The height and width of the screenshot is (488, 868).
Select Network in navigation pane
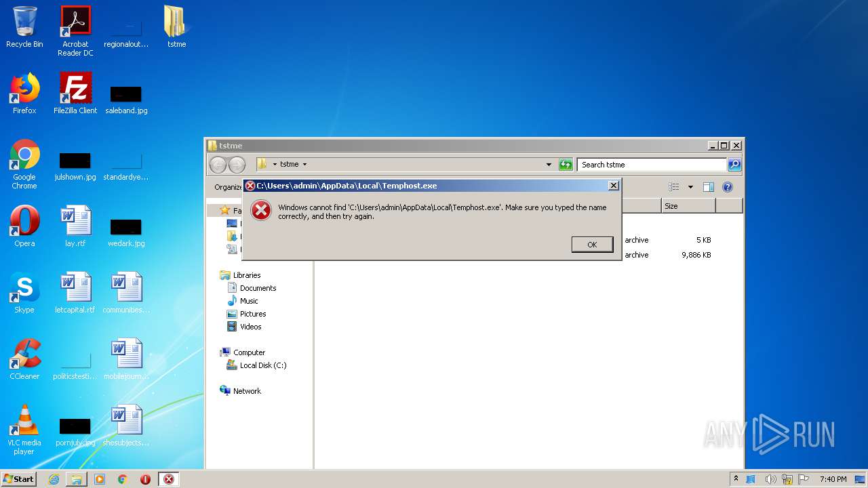[x=247, y=391]
